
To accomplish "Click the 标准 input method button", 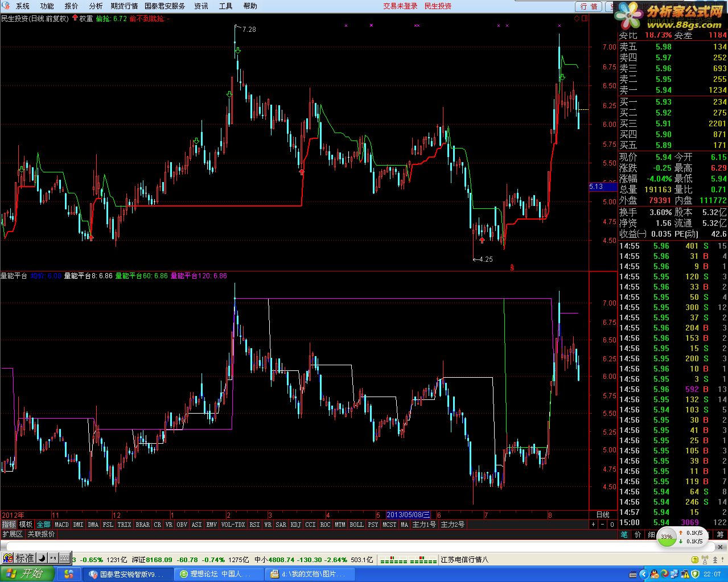I will click(24, 559).
